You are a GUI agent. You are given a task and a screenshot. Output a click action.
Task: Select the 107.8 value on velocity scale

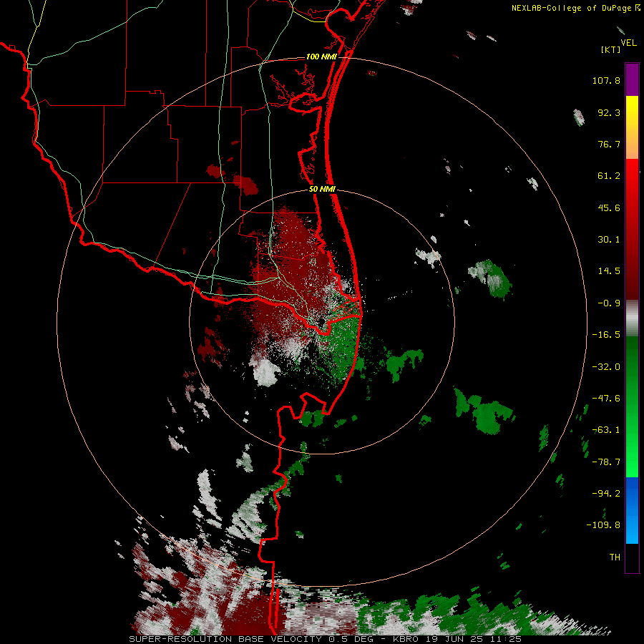(606, 80)
